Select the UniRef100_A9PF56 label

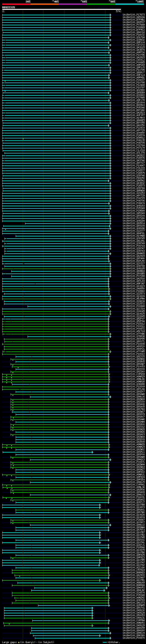click(x=134, y=53)
